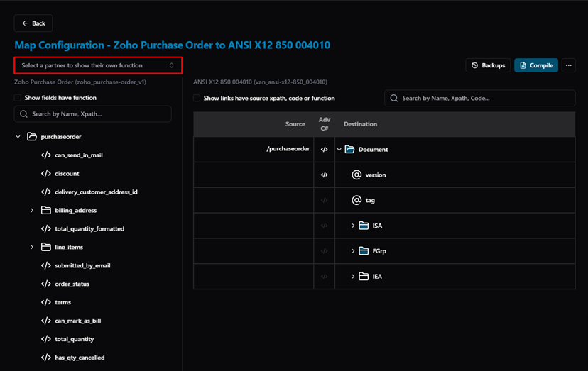Enable Show links have source xpath checkbox
This screenshot has height=371, width=588.
[x=197, y=98]
